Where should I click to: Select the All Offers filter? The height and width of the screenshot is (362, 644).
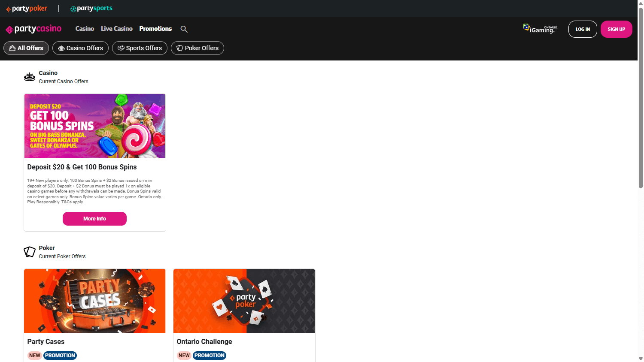pyautogui.click(x=26, y=48)
